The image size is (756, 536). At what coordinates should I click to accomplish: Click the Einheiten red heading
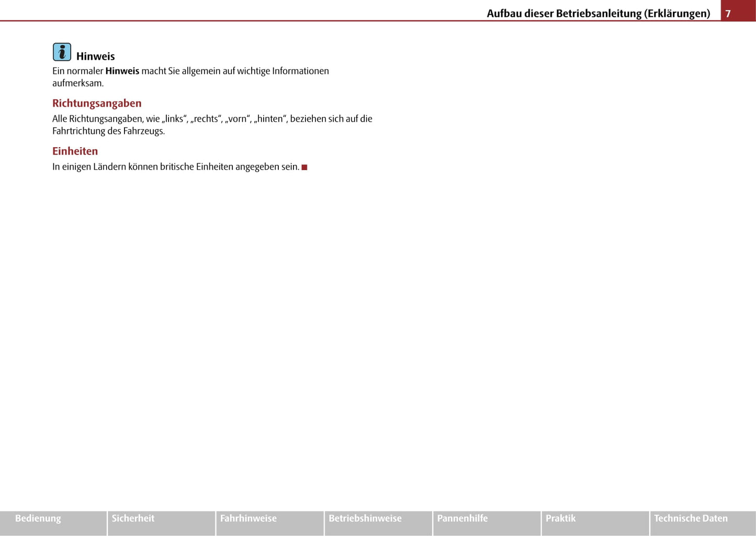75,151
